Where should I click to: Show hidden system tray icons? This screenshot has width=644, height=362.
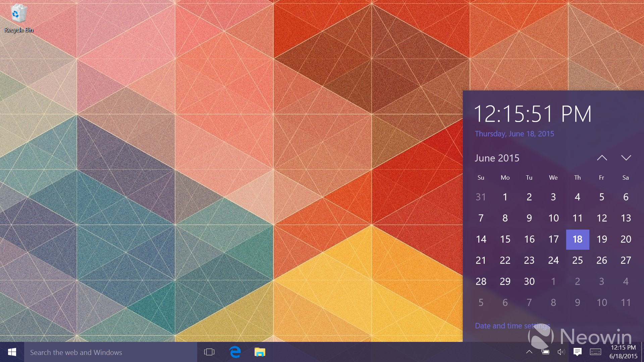tap(529, 352)
